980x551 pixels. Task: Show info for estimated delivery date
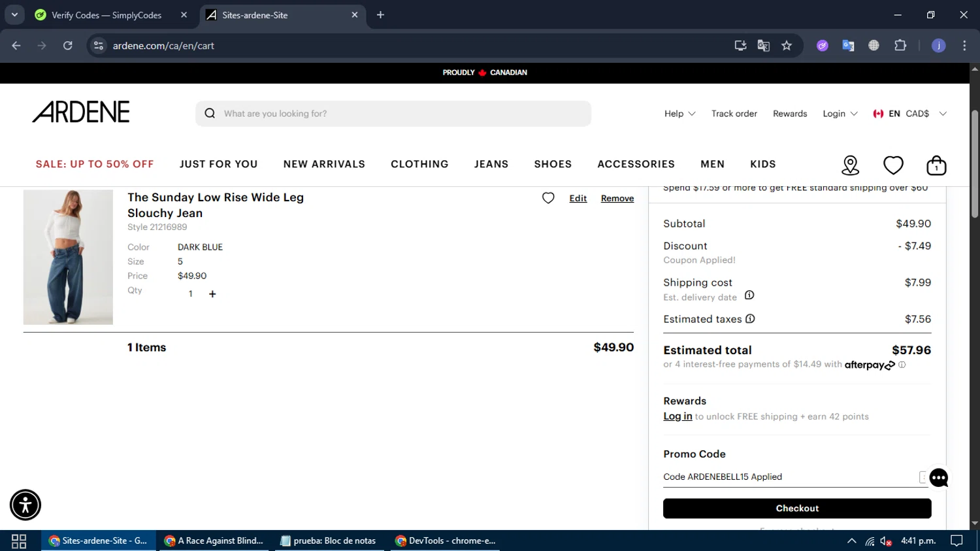point(749,295)
